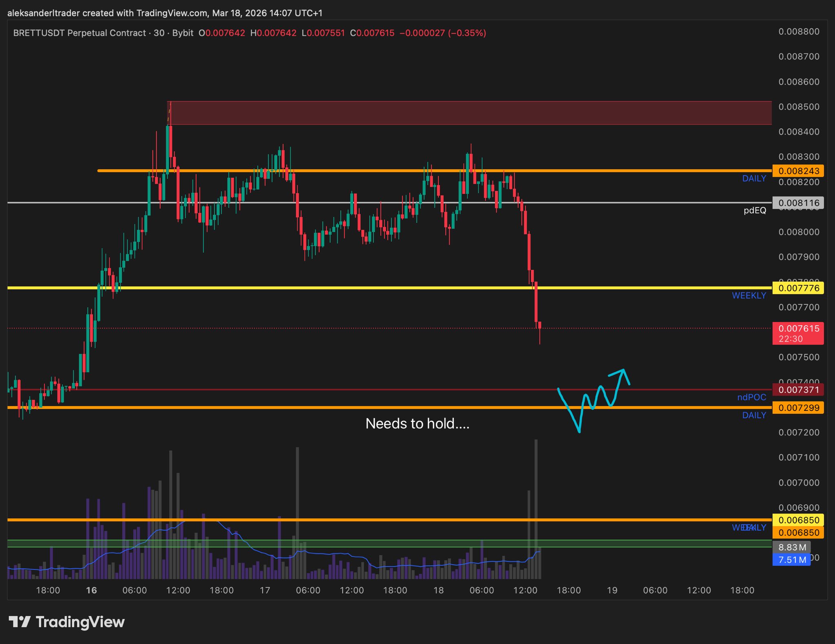This screenshot has width=835, height=644.
Task: Click the gray 8.83 M volume label
Action: (791, 547)
